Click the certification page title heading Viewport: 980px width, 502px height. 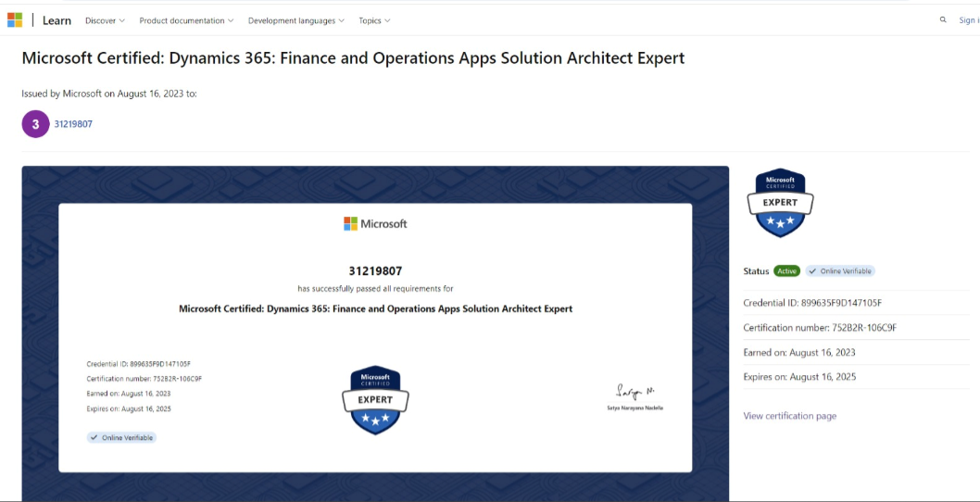[353, 58]
